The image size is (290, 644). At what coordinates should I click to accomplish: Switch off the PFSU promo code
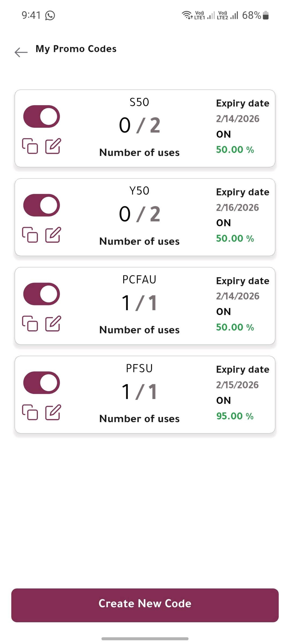(x=42, y=383)
